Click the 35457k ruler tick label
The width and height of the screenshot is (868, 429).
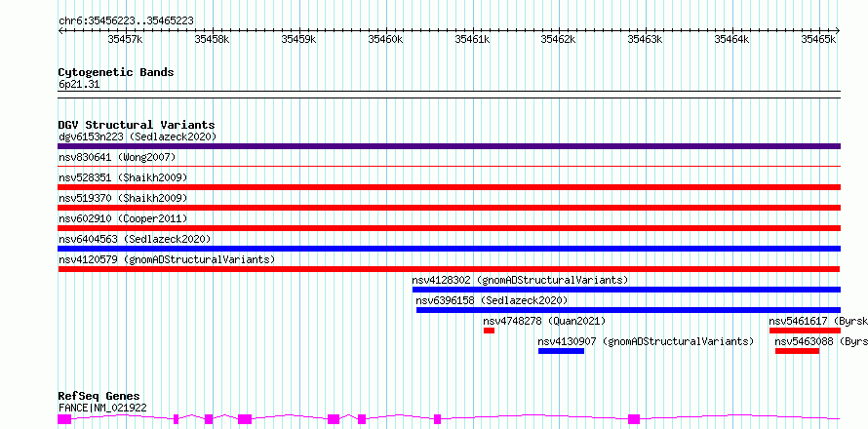point(126,39)
